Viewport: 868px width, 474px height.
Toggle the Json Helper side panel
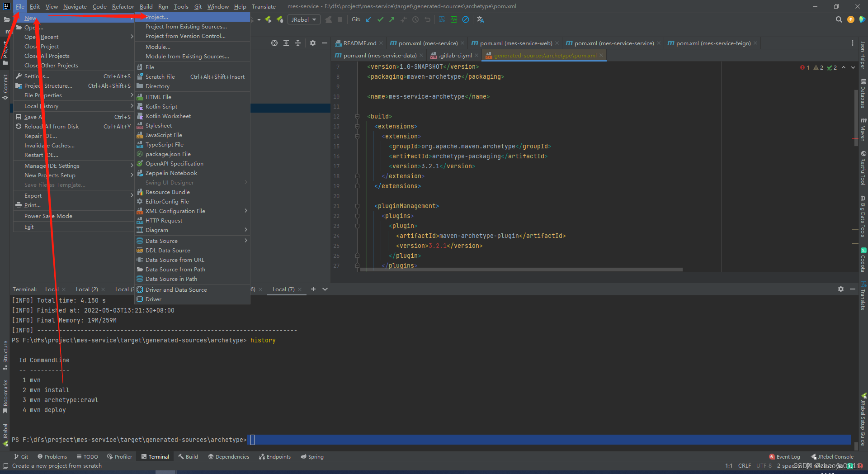click(x=863, y=55)
